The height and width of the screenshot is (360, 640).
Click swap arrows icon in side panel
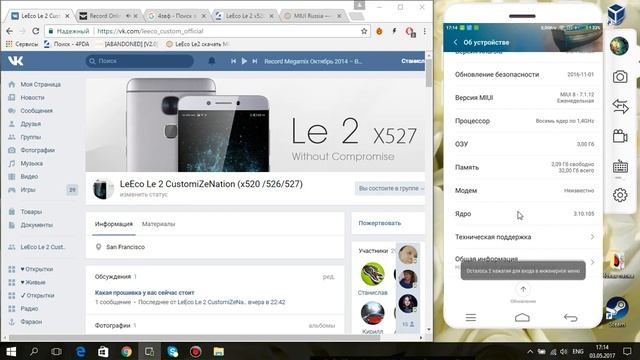620,107
